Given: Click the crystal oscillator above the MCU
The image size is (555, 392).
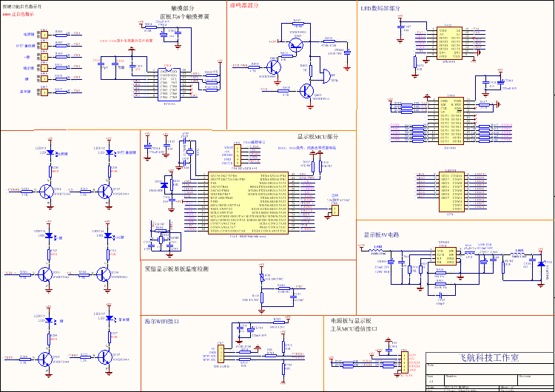Looking at the screenshot, I should point(189,152).
